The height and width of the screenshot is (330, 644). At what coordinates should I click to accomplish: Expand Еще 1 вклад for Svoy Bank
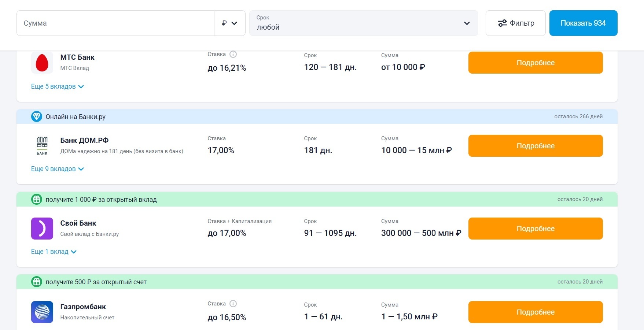coord(54,252)
